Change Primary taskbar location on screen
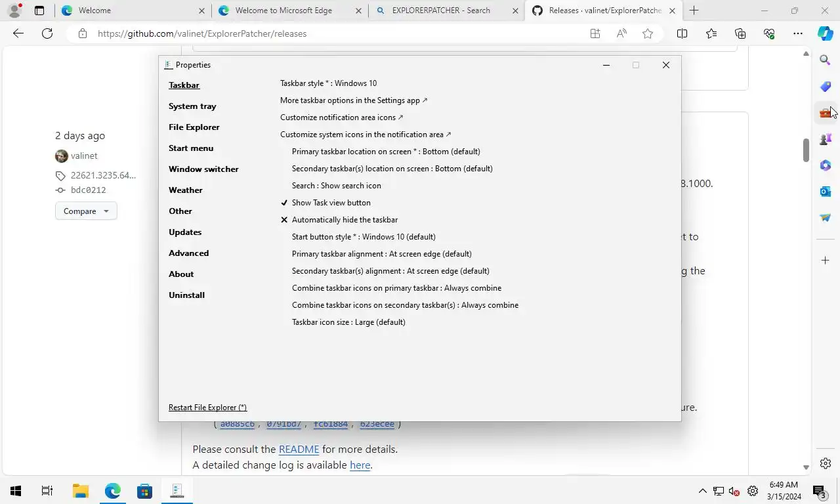This screenshot has width=840, height=504. 386,152
